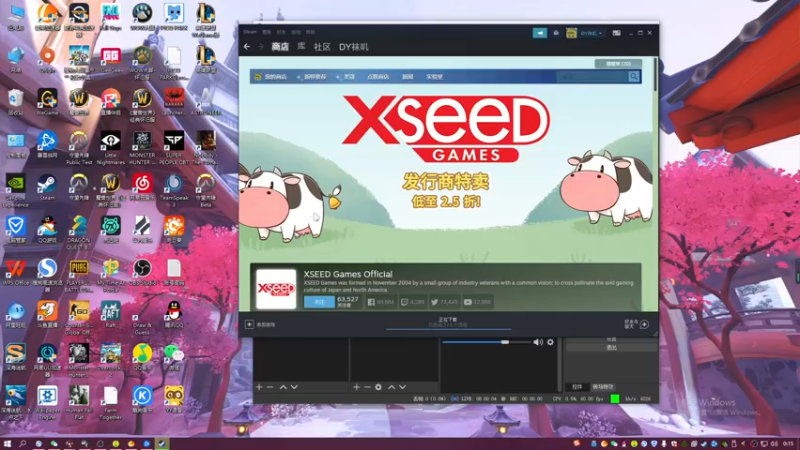Open 新闻 news in the store navigation
800x450 pixels.
407,77
